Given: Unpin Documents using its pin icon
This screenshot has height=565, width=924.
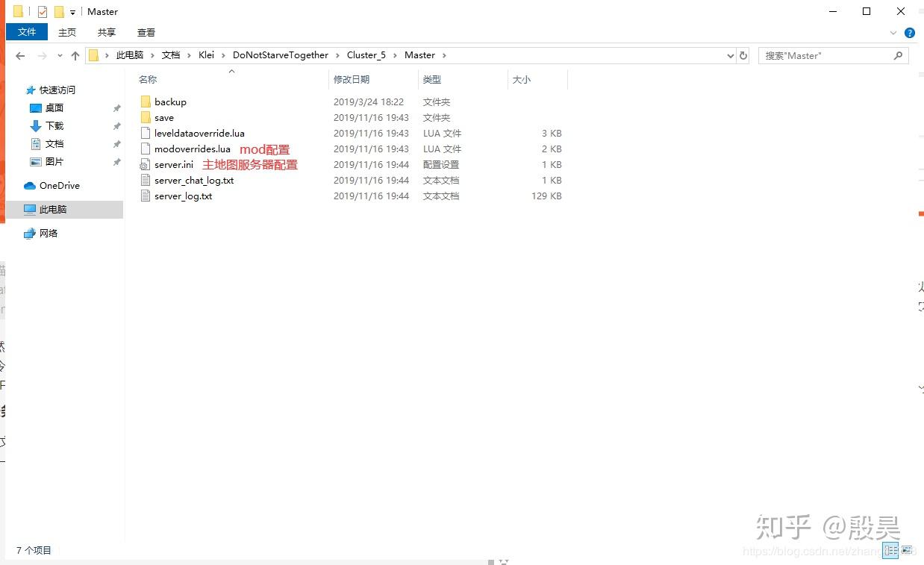Looking at the screenshot, I should tap(116, 143).
